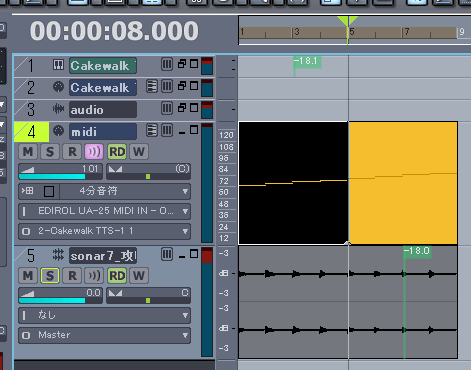The width and height of the screenshot is (471, 370).
Task: Click the MIDI icon on track 2
Action: (x=58, y=87)
